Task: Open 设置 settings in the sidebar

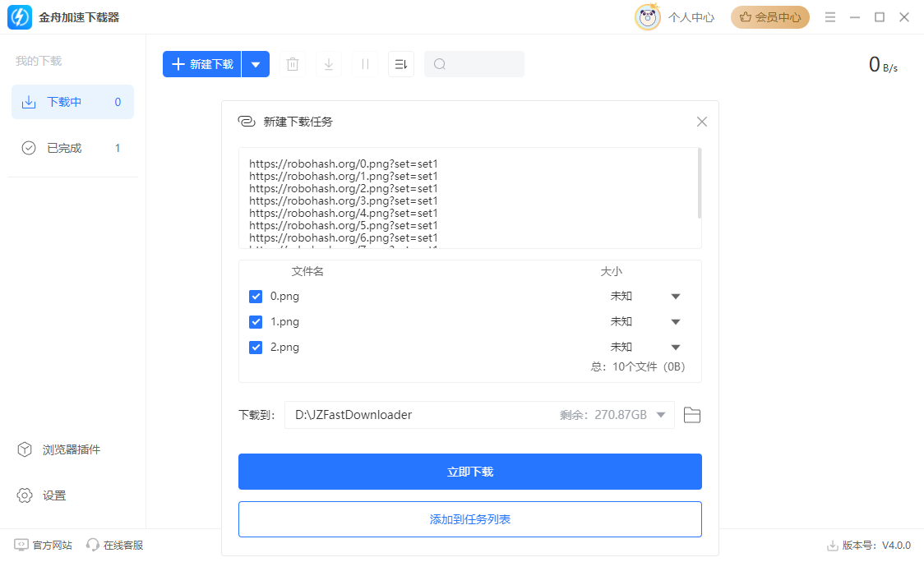Action: pyautogui.click(x=49, y=495)
